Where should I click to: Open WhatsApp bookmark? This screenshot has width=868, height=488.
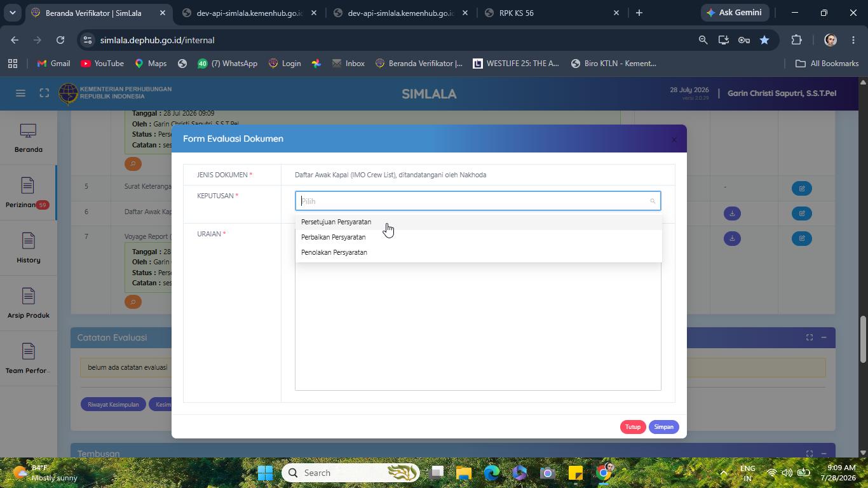[x=227, y=64]
